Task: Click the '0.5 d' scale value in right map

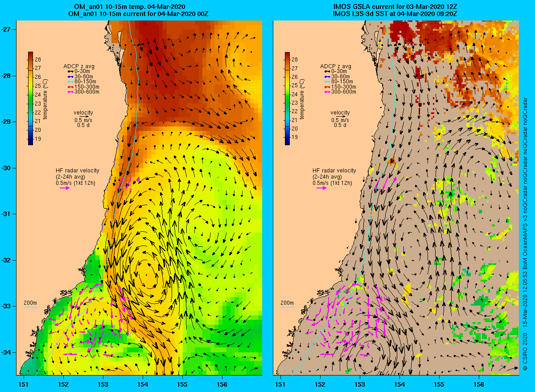Action: (x=340, y=125)
